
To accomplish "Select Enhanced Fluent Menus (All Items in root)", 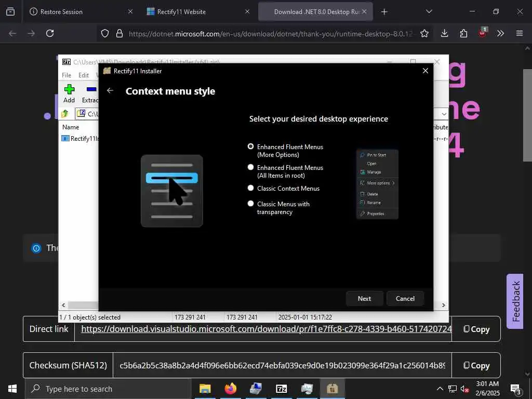I will pyautogui.click(x=251, y=167).
